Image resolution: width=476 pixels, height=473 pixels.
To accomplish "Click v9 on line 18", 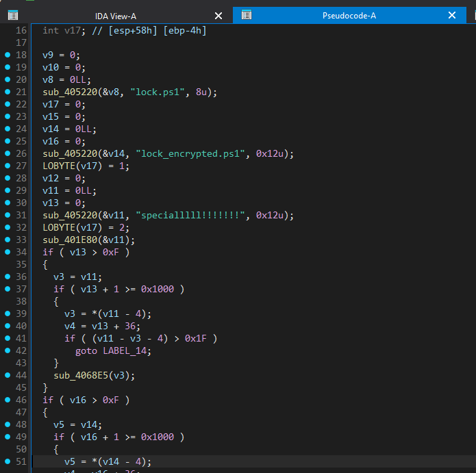I will point(48,55).
